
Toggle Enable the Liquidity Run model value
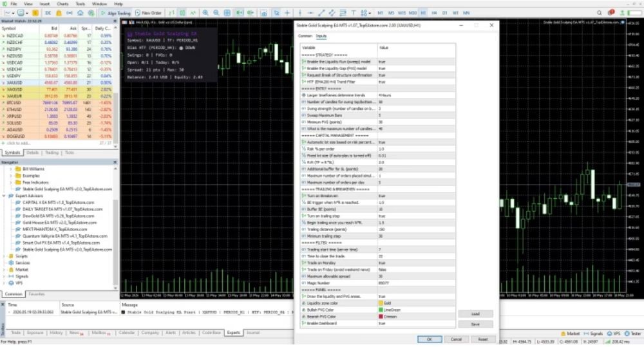point(416,62)
